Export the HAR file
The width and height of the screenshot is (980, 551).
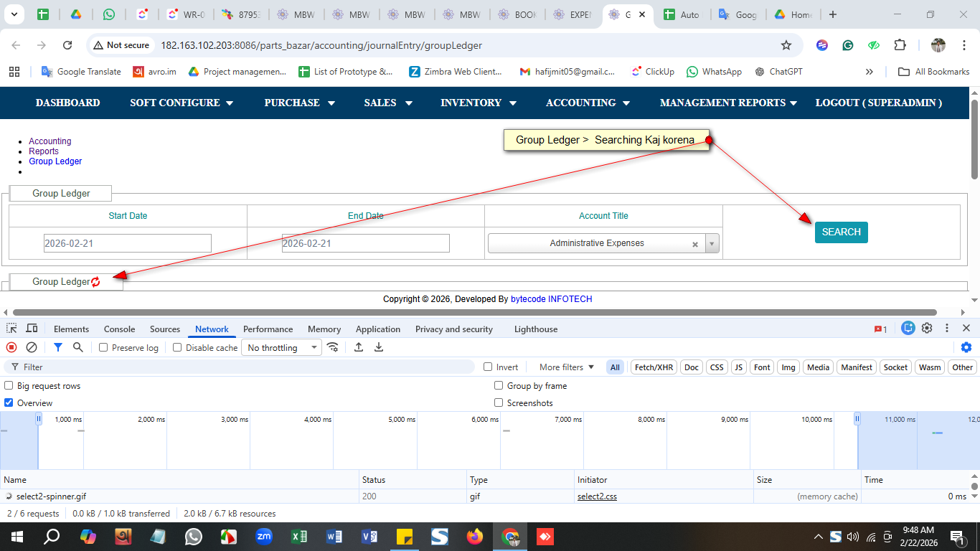[x=379, y=347]
